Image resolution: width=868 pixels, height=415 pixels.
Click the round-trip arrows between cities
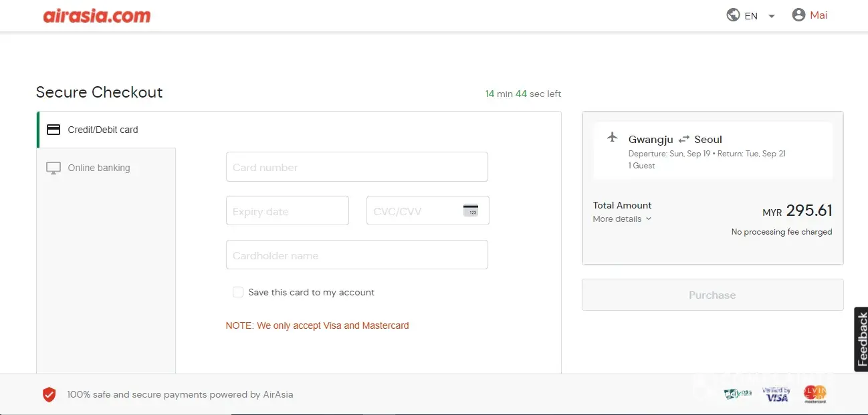pyautogui.click(x=683, y=140)
